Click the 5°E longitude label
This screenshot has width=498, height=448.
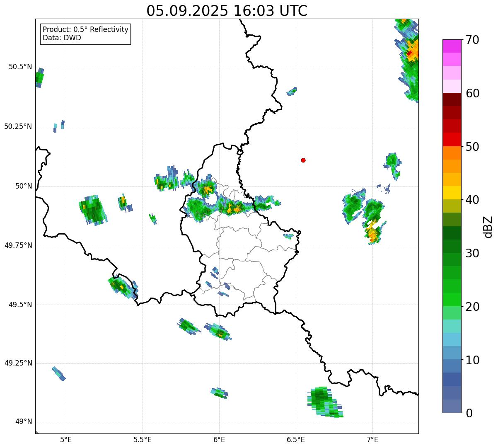tap(66, 440)
